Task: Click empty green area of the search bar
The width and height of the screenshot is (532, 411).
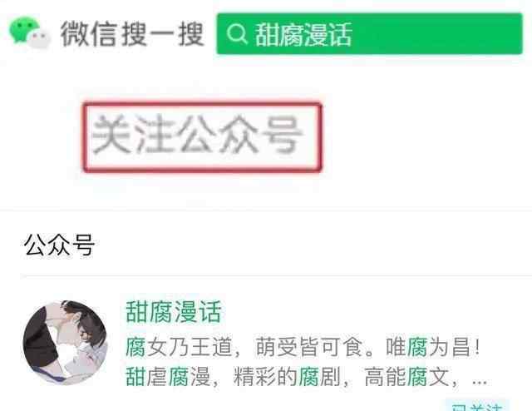Action: (438, 33)
